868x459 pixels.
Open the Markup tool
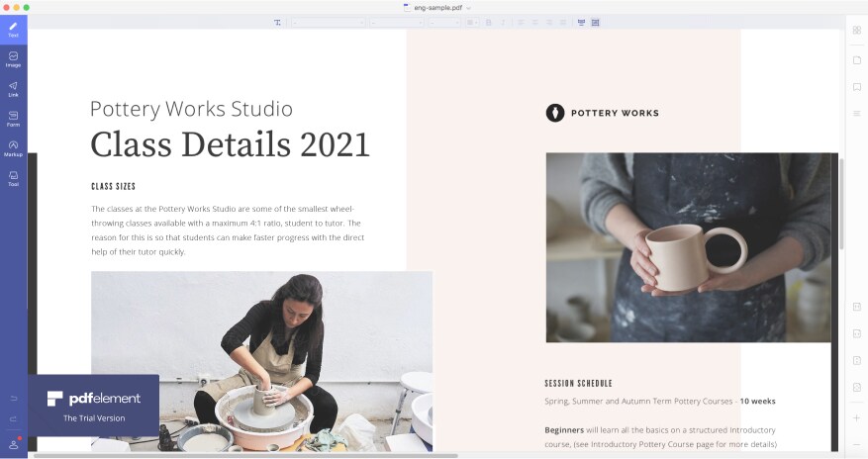(13, 148)
